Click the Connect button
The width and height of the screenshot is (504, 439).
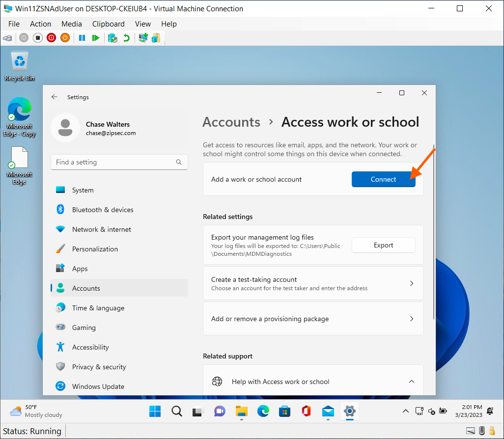point(383,179)
